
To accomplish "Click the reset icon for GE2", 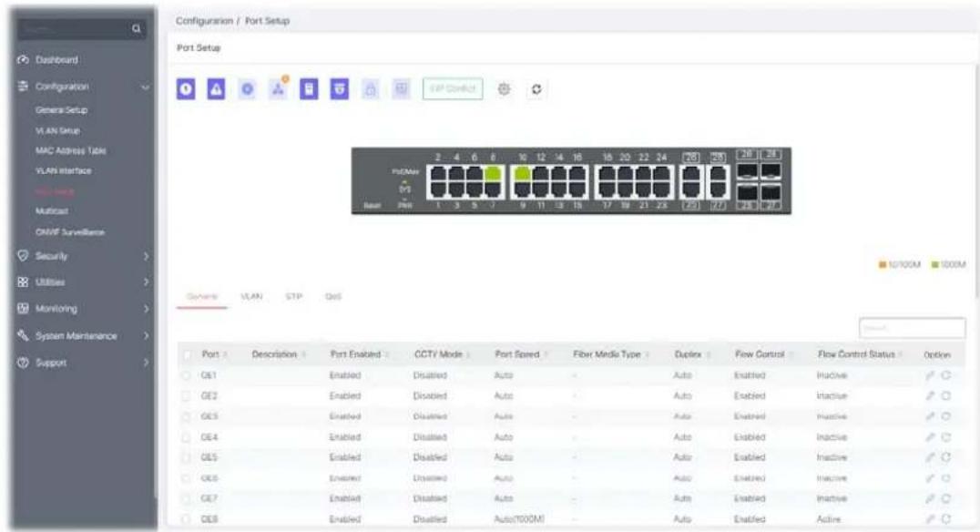I will 945,395.
